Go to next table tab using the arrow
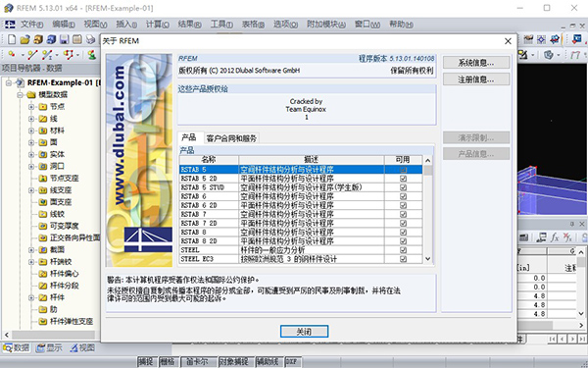Viewport: 588px width, 368px height. pos(572,340)
